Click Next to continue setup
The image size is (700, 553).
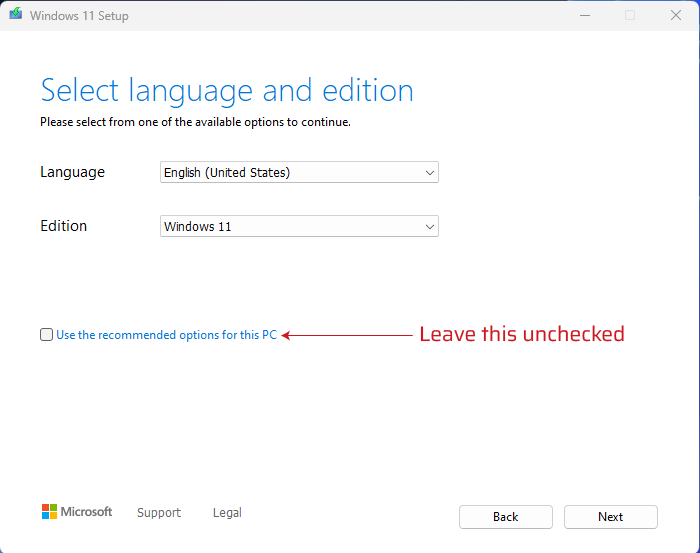click(x=610, y=517)
